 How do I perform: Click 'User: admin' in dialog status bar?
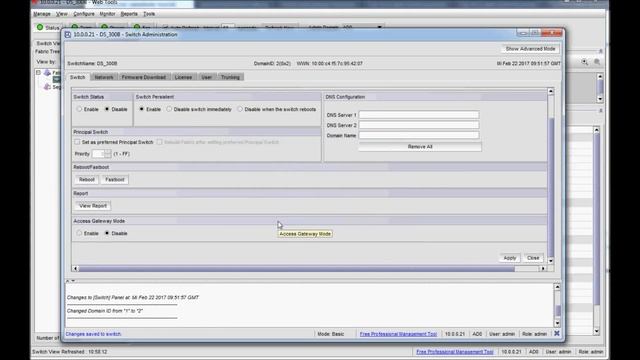click(502, 334)
